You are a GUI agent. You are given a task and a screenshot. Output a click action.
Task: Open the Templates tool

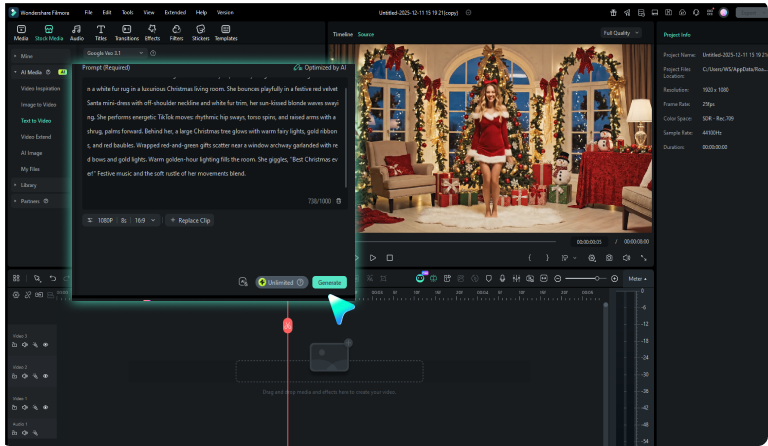click(x=226, y=32)
